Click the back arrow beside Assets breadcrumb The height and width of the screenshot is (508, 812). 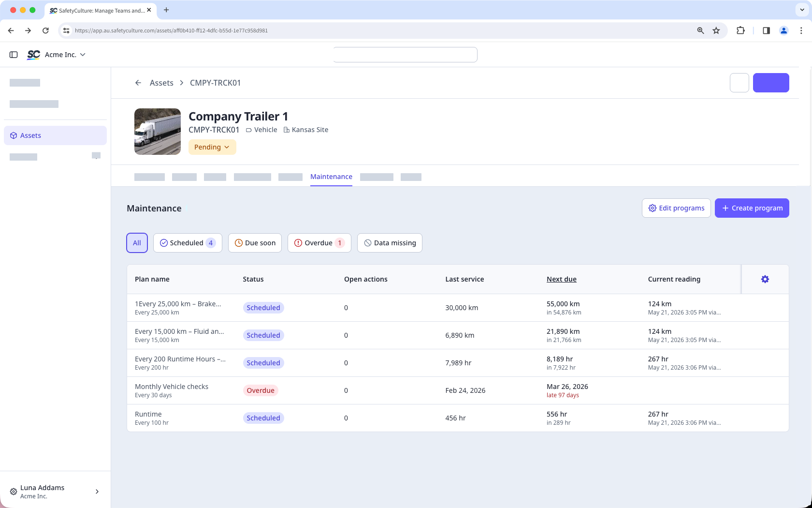pos(138,83)
